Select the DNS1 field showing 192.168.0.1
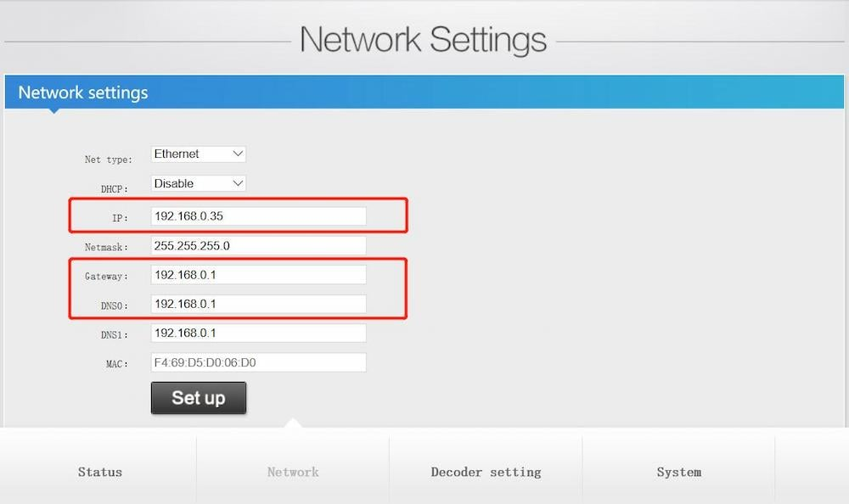 point(258,333)
